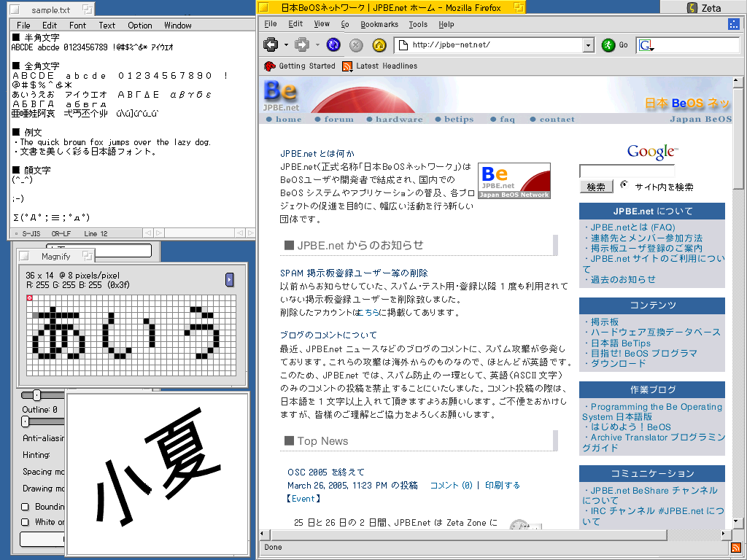This screenshot has height=560, width=747.
Task: Click the Outline slider thumb in font window
Action: click(26, 421)
